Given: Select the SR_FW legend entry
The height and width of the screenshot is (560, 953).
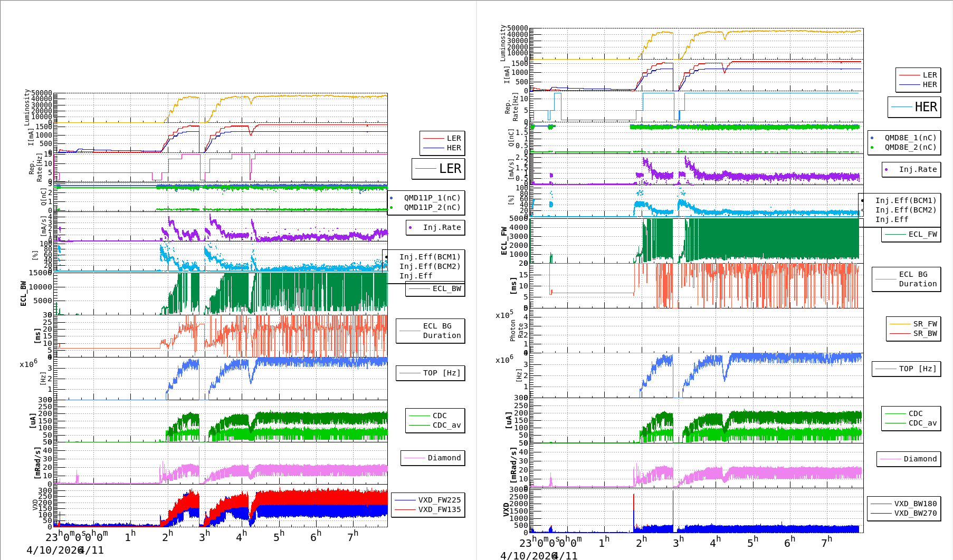Looking at the screenshot, I should (925, 324).
